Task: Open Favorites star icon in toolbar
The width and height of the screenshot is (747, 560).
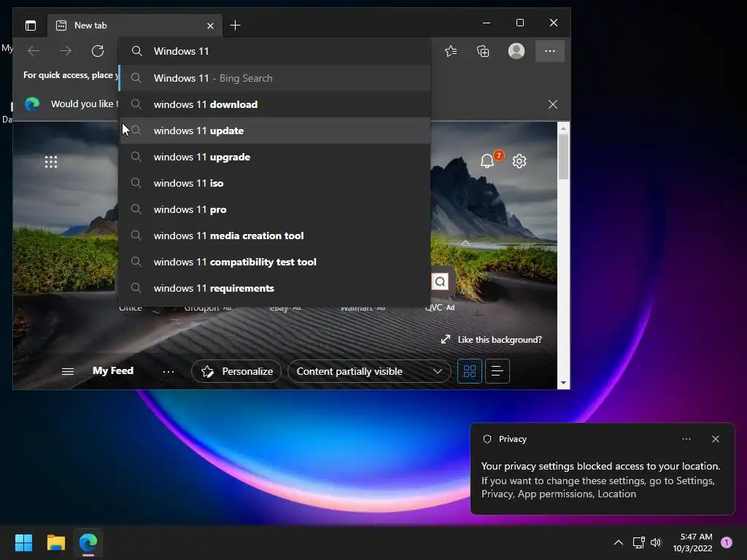Action: click(451, 51)
